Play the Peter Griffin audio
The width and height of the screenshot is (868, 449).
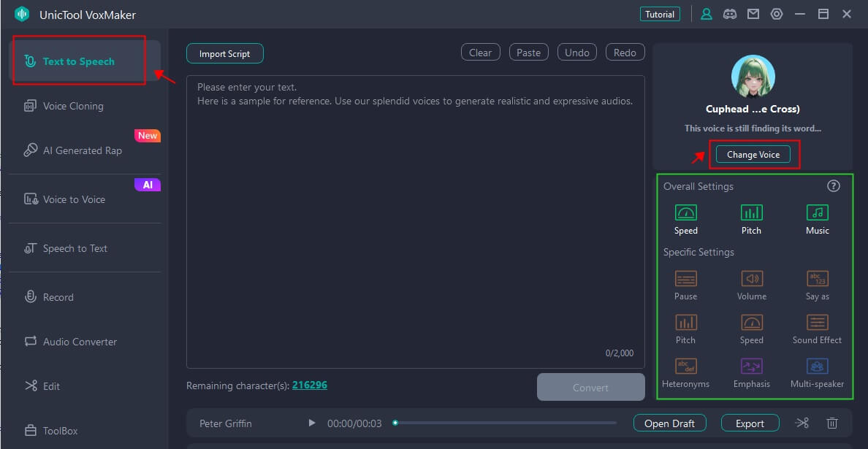312,423
